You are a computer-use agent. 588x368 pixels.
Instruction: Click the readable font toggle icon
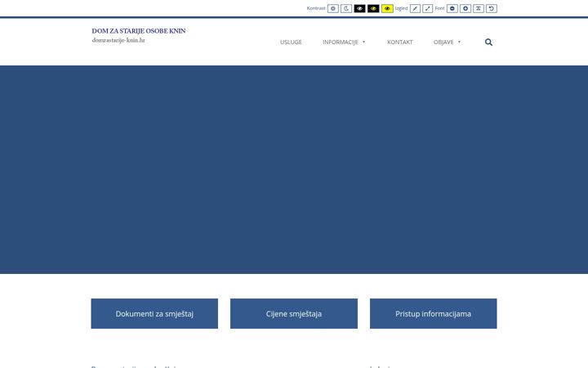click(479, 9)
